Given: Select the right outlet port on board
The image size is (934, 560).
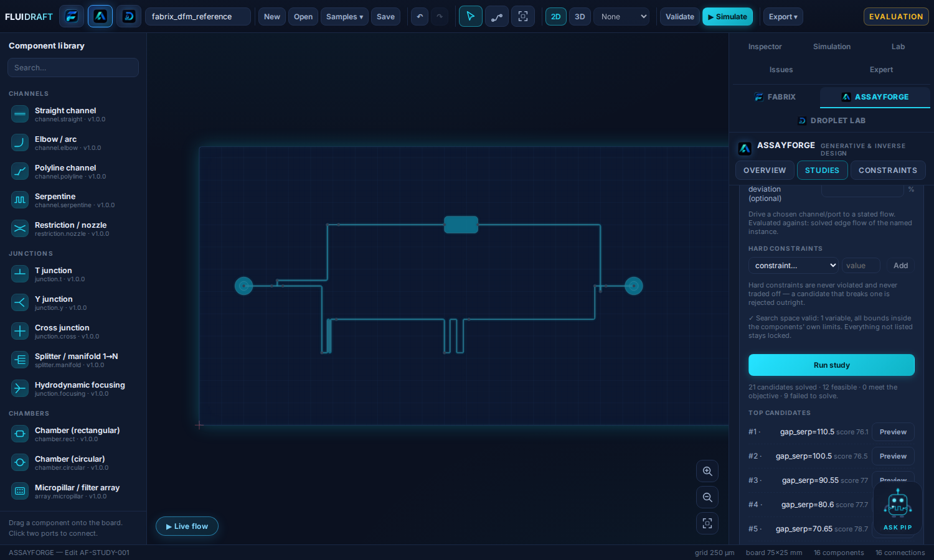Looking at the screenshot, I should [x=634, y=286].
